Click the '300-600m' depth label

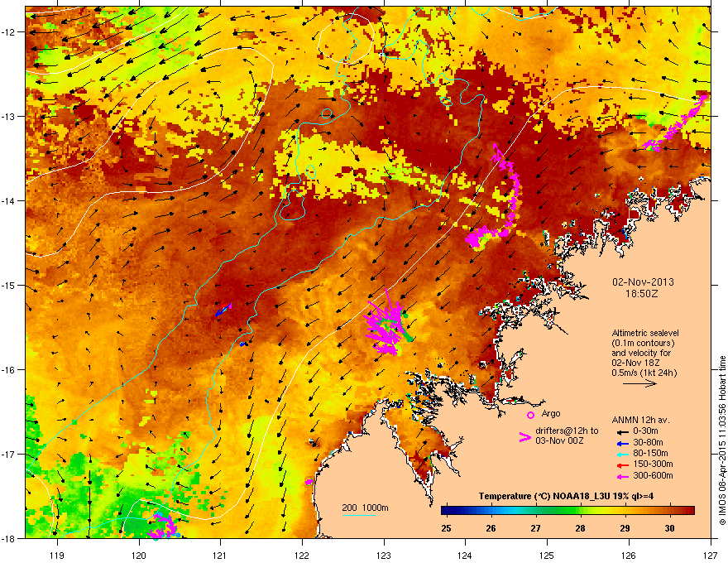pos(653,476)
